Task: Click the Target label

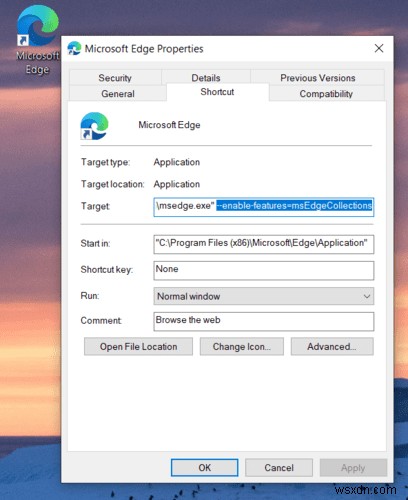Action: coord(95,206)
